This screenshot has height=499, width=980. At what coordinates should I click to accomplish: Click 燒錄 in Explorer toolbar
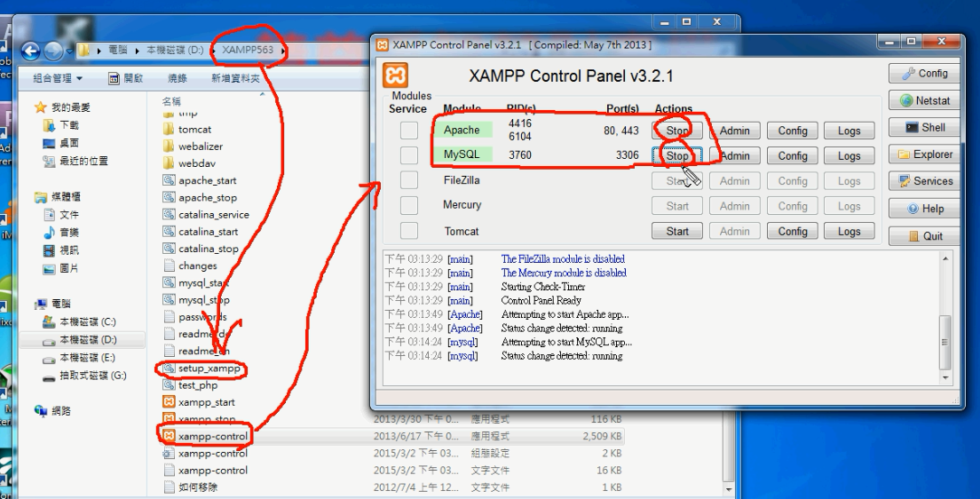click(x=178, y=78)
